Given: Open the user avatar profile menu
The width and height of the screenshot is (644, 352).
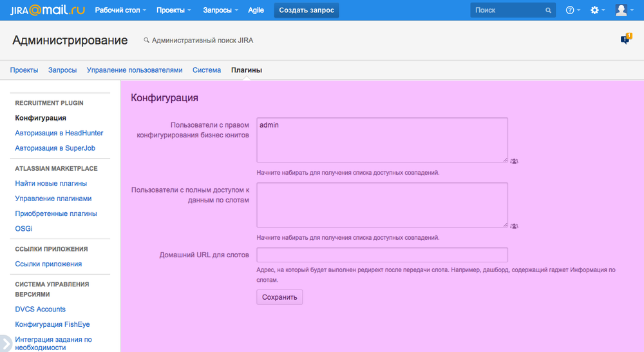Looking at the screenshot, I should [624, 10].
